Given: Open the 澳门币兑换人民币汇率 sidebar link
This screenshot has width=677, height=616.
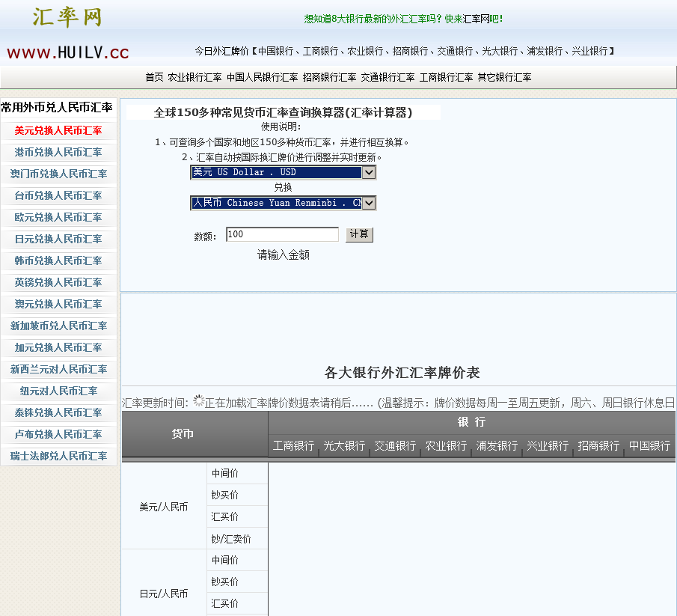Looking at the screenshot, I should tap(58, 174).
